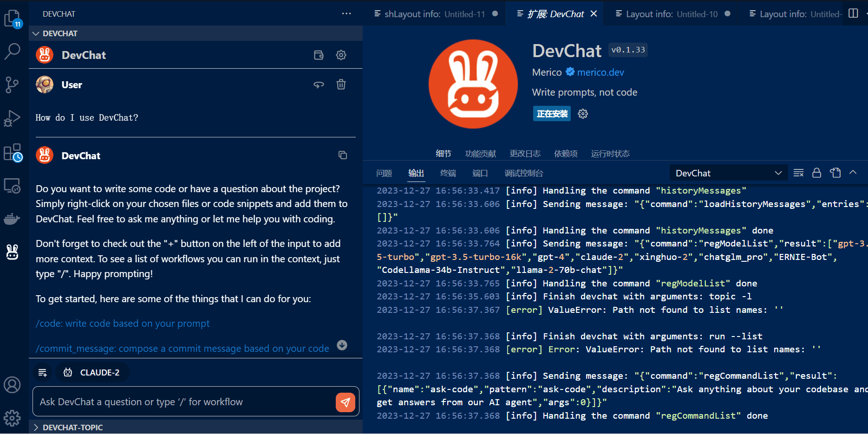Select the 细节 extension tab
868x434 pixels.
tap(444, 154)
